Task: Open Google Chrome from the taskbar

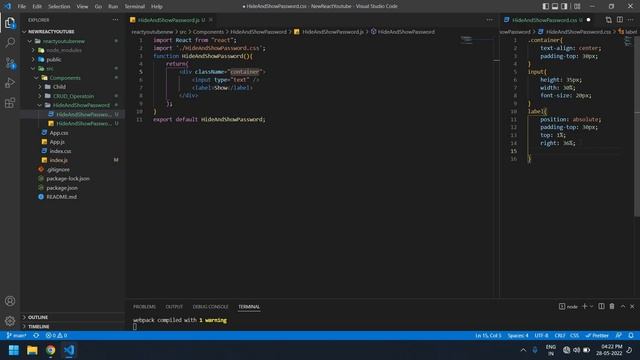Action: click(51, 350)
